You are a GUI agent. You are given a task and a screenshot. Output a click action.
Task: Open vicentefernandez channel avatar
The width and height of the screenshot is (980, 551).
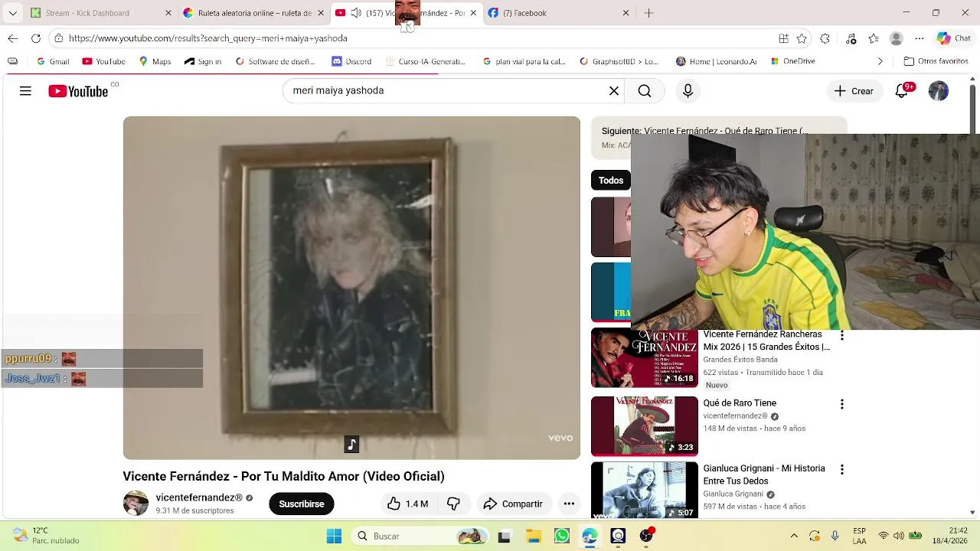136,504
